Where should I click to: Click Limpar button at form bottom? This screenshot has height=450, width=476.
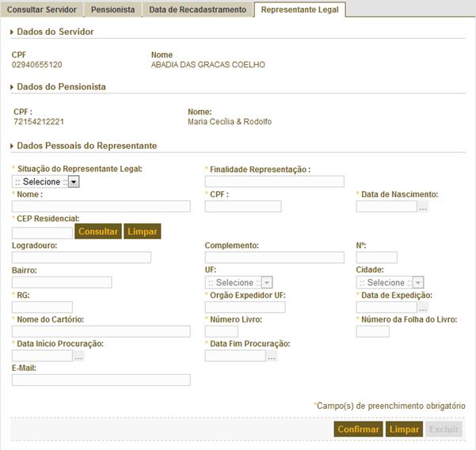pos(404,429)
